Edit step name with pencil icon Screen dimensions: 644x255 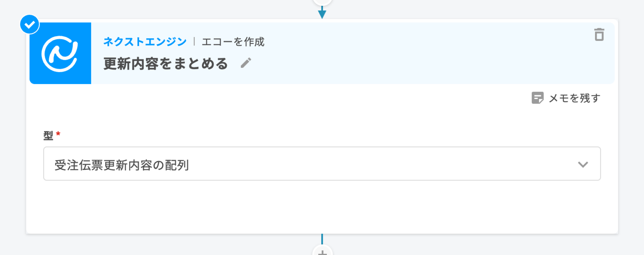pyautogui.click(x=246, y=63)
